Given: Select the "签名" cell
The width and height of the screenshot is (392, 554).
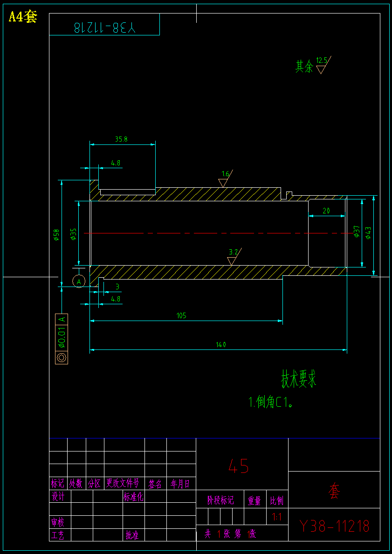Looking at the screenshot, I should click(156, 483).
